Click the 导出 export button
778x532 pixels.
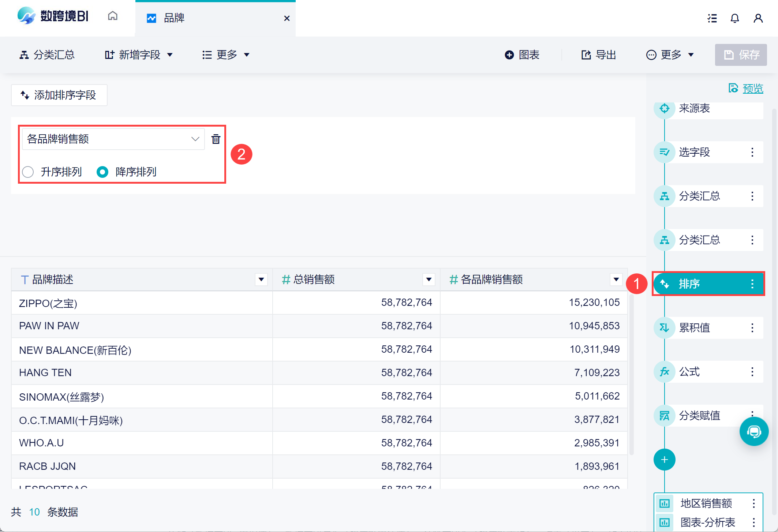coord(599,55)
